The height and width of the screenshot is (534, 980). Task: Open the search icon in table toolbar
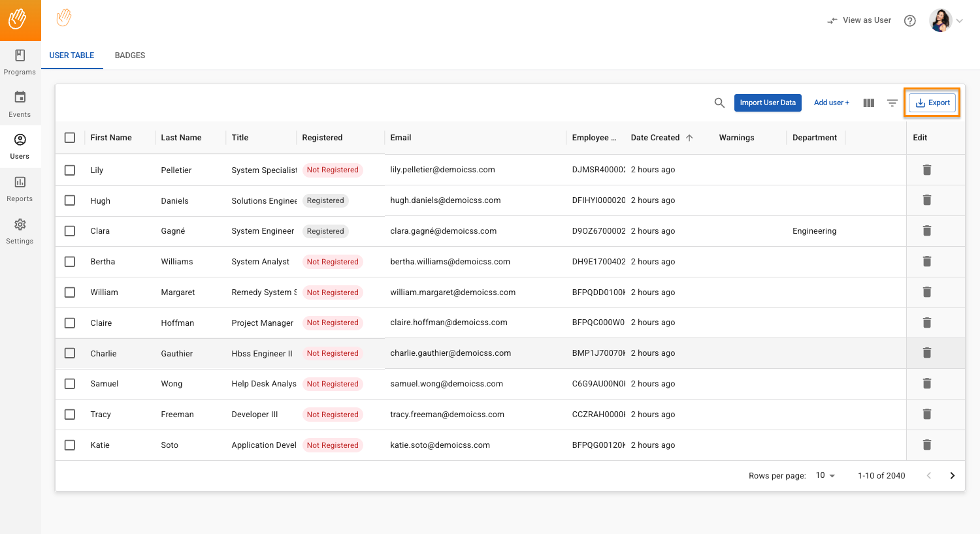(719, 103)
